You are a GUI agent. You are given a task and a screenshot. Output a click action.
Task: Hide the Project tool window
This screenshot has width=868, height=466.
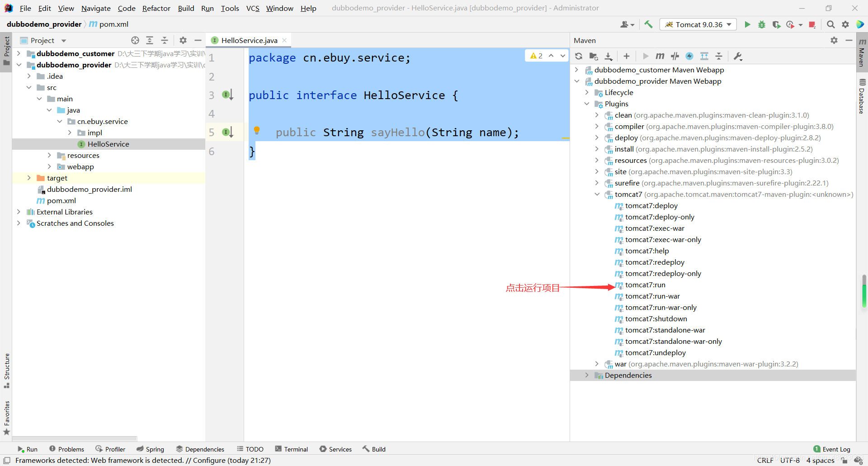point(198,40)
